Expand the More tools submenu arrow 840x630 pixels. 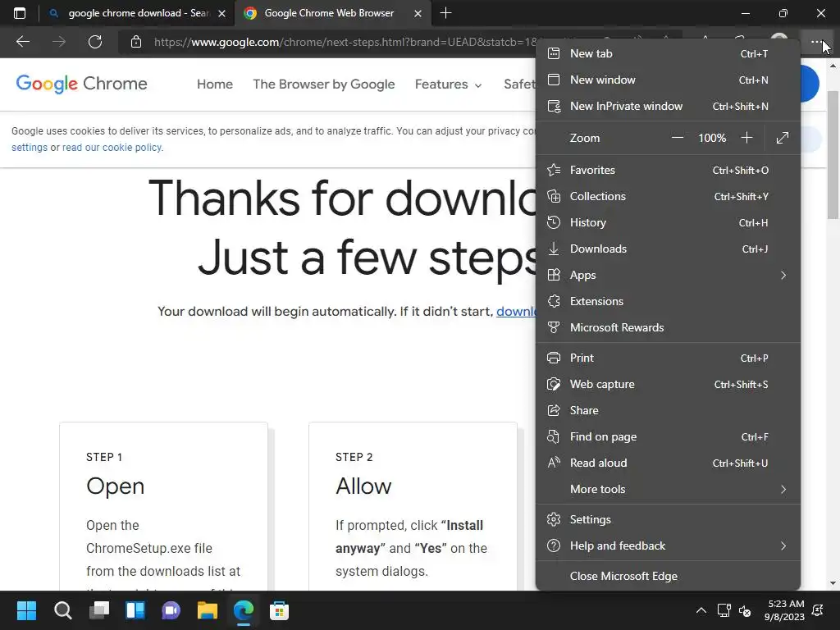783,489
